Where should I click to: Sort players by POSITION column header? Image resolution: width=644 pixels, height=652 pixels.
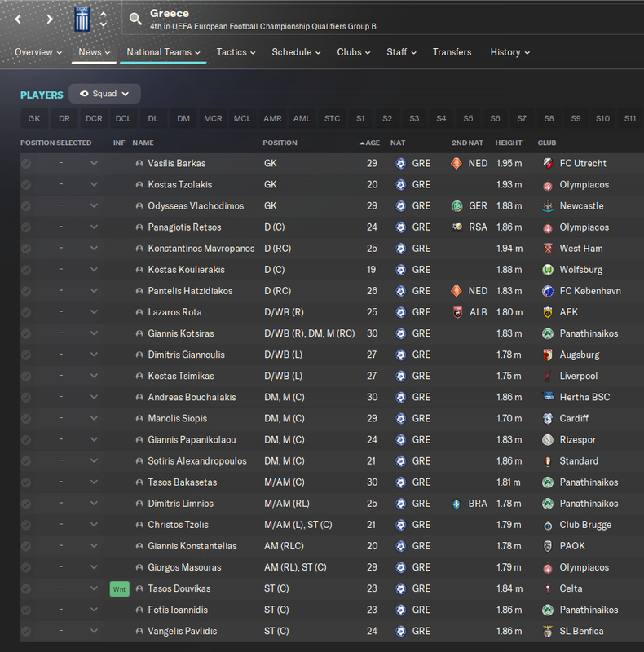pyautogui.click(x=280, y=143)
